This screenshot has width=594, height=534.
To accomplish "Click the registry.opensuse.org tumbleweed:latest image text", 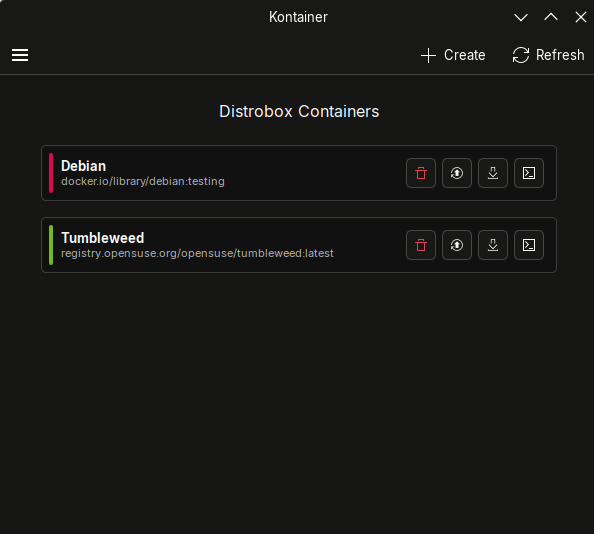I will tap(197, 253).
